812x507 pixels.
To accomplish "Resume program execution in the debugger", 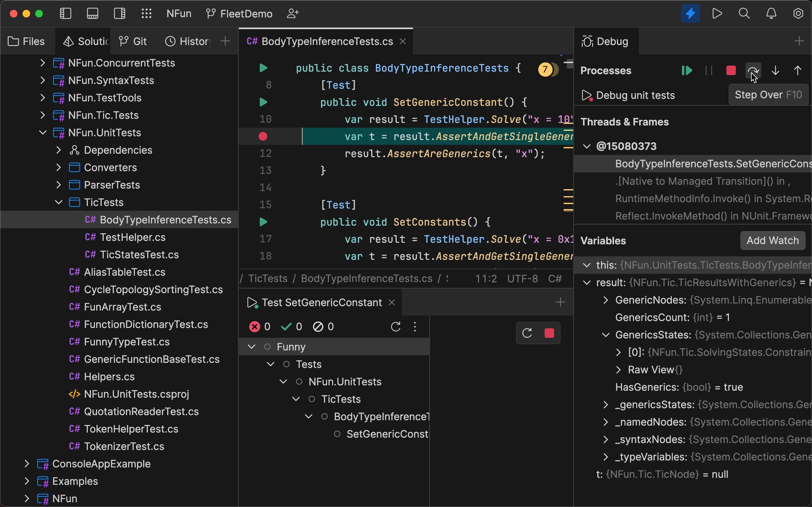I will 687,70.
